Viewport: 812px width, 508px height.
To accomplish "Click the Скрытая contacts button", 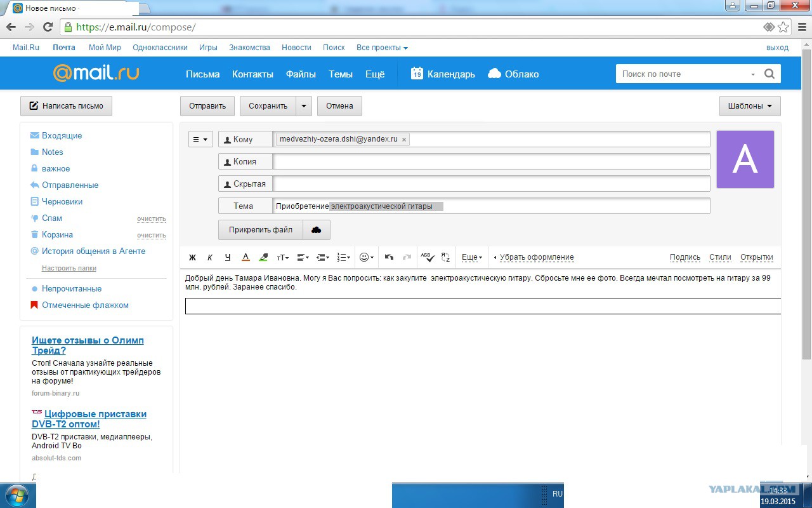I will point(246,184).
